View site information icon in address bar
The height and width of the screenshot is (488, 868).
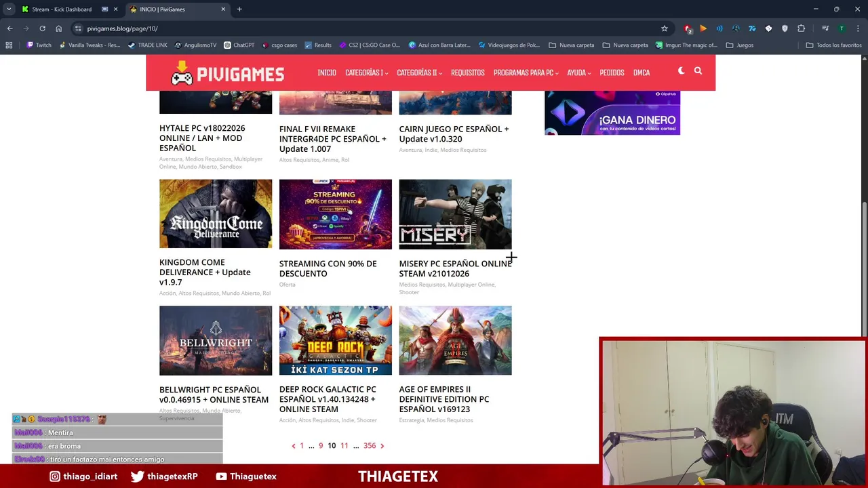[78, 28]
